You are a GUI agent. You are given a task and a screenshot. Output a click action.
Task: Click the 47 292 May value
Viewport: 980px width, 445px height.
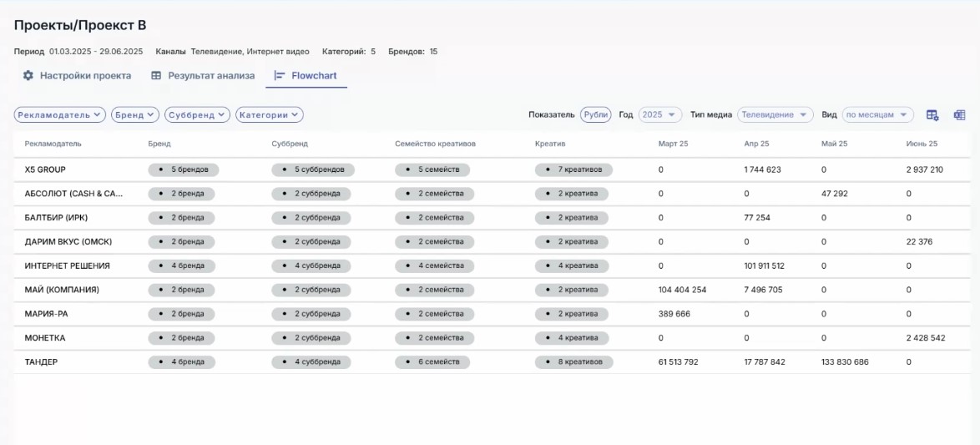(835, 194)
